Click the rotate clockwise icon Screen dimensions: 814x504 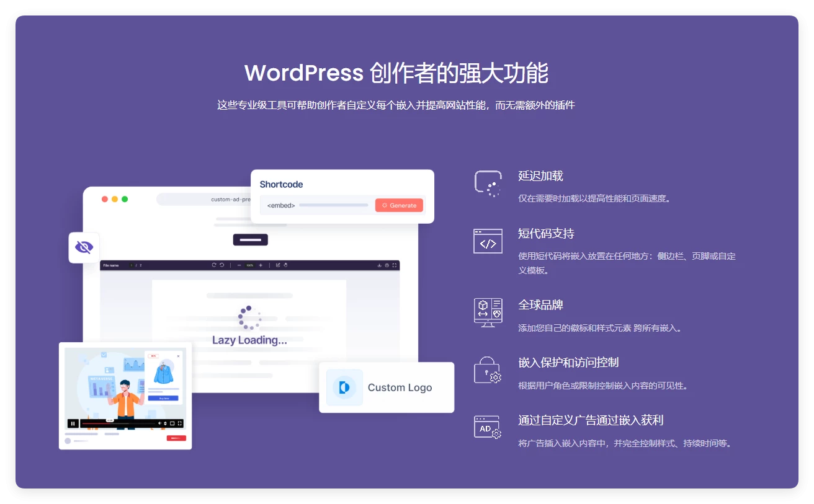point(215,264)
